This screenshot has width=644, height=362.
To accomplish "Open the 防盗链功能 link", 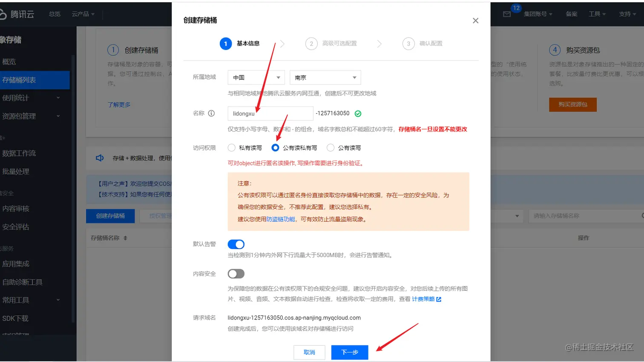I will coord(281,219).
